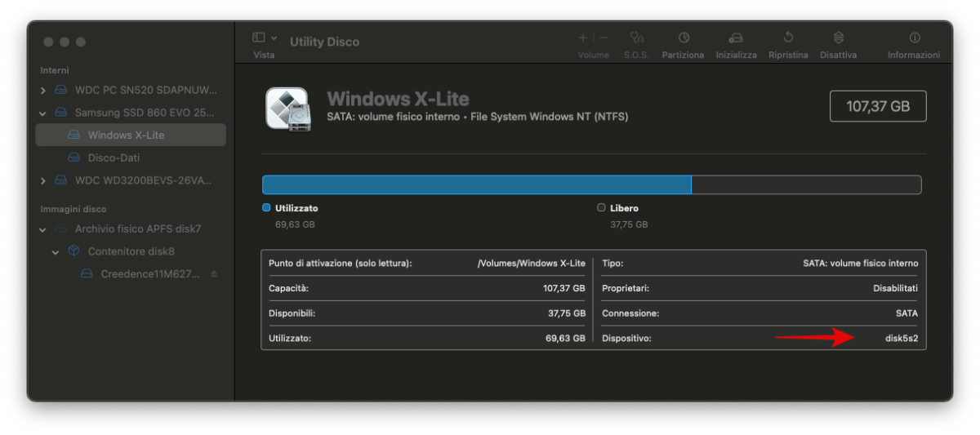Expand the WDC WD3200BEVS disk

click(43, 180)
